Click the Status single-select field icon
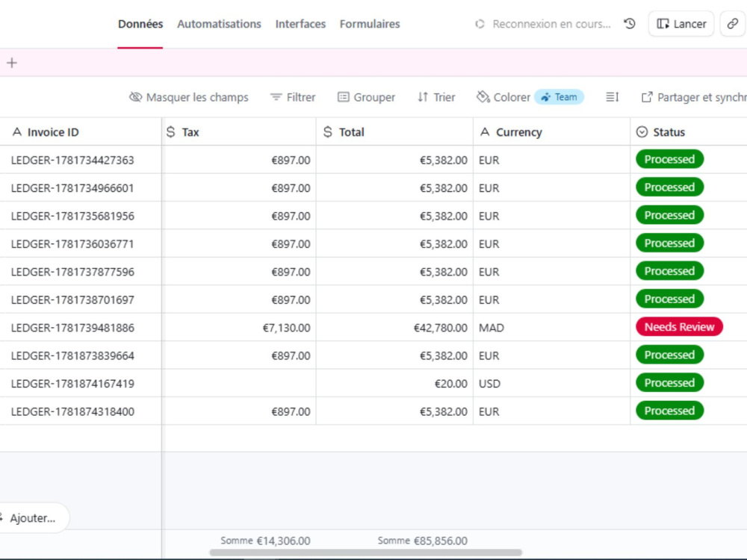 [642, 132]
